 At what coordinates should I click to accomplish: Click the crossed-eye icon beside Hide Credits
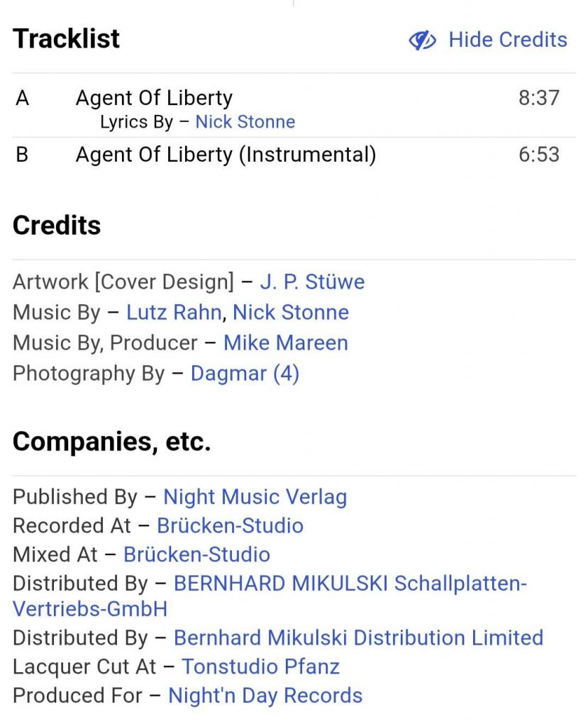(422, 40)
